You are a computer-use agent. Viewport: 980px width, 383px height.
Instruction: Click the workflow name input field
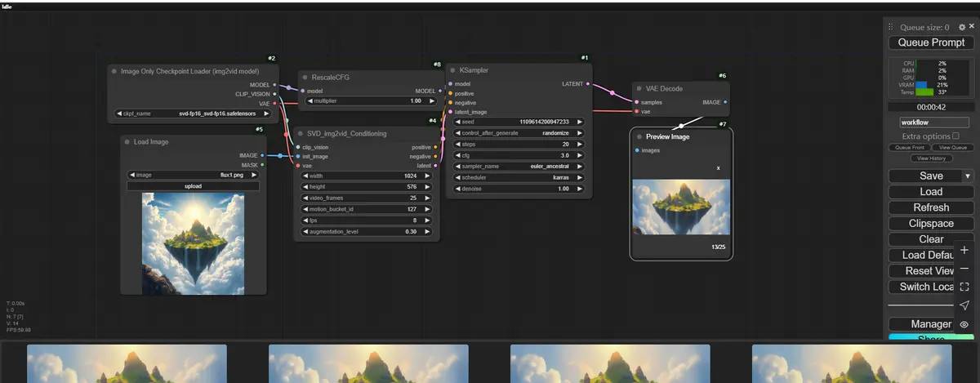931,122
